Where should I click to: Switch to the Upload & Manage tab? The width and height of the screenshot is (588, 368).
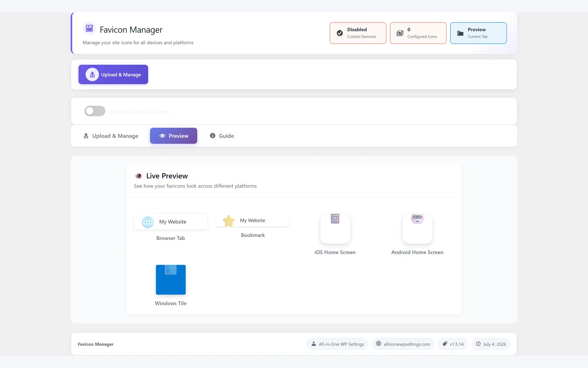111,136
